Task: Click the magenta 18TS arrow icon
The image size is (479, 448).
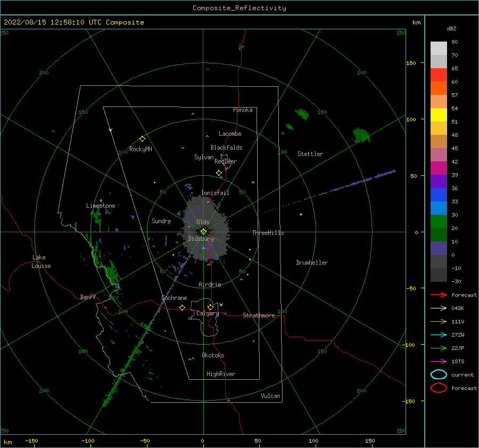Action: tap(439, 362)
